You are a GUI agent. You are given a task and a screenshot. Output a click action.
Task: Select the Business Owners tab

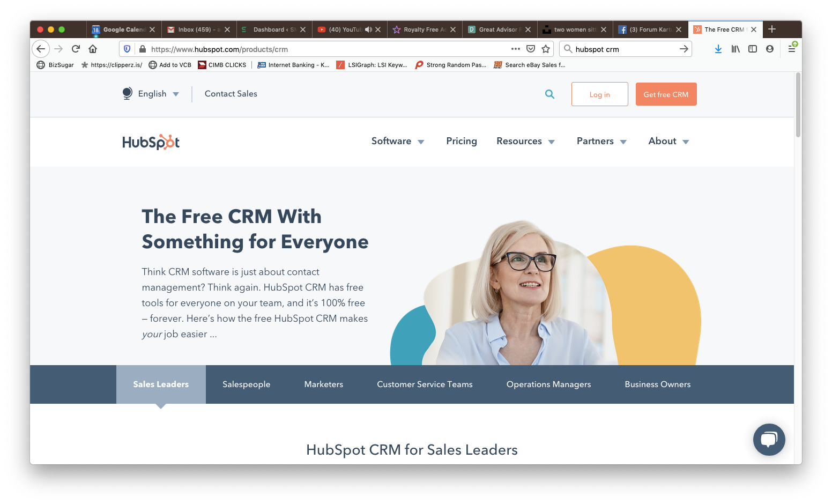click(x=658, y=384)
